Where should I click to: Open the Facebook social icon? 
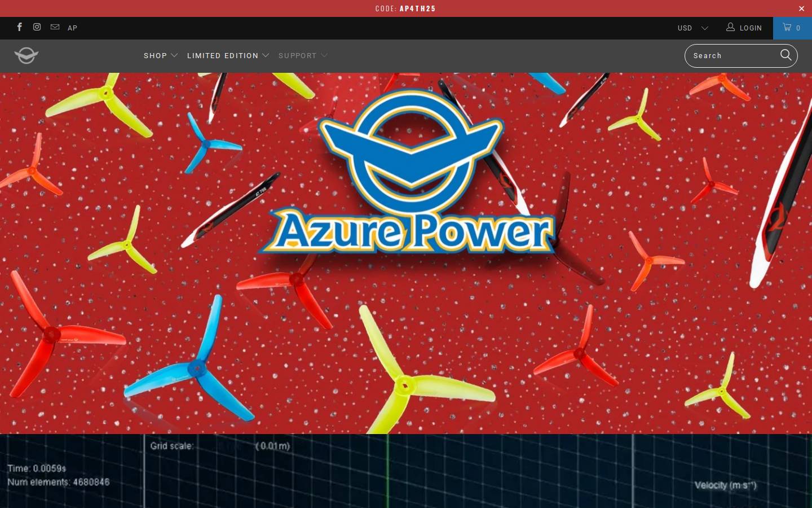point(20,27)
